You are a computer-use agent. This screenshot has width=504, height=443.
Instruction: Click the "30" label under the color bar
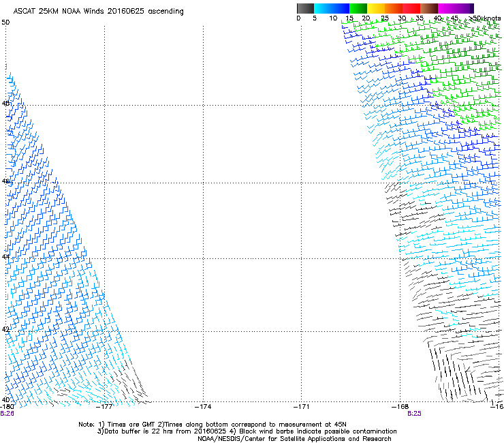(x=402, y=18)
